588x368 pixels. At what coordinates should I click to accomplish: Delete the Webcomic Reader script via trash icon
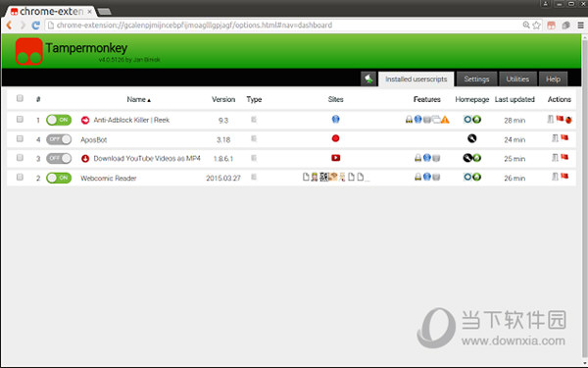click(555, 177)
